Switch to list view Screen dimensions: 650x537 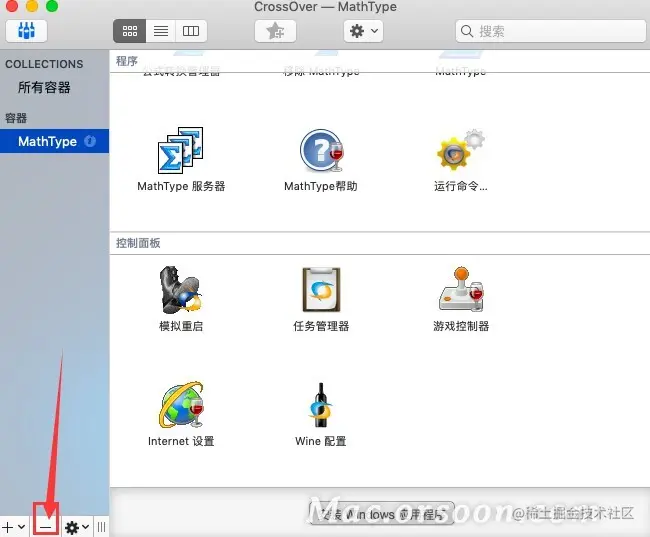point(161,31)
